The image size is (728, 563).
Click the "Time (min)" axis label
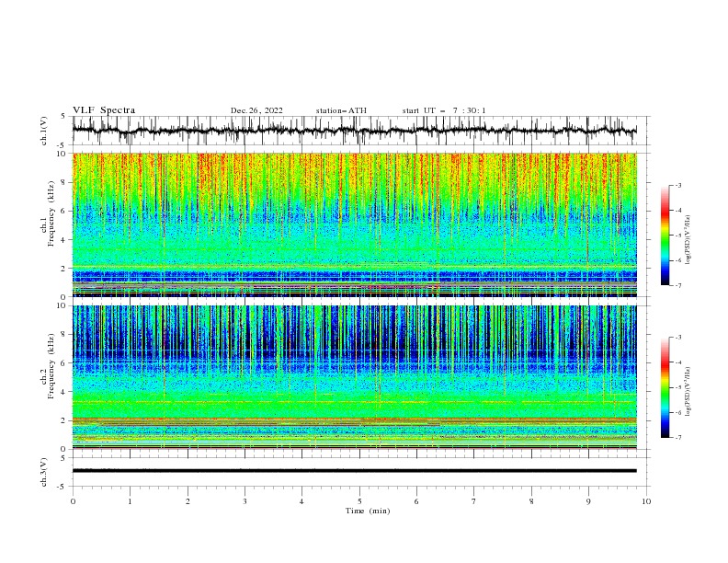[x=368, y=511]
